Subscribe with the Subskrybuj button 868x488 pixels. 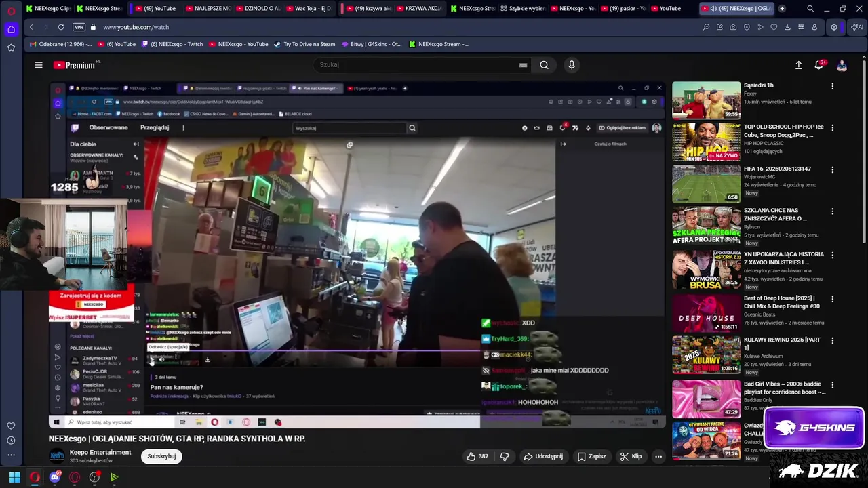click(x=161, y=456)
